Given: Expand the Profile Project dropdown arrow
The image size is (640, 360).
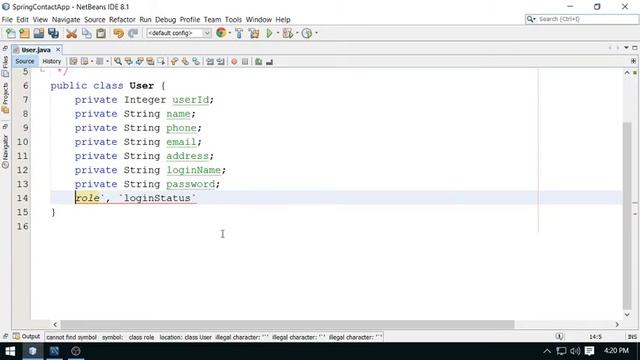Looking at the screenshot, I should (x=316, y=33).
